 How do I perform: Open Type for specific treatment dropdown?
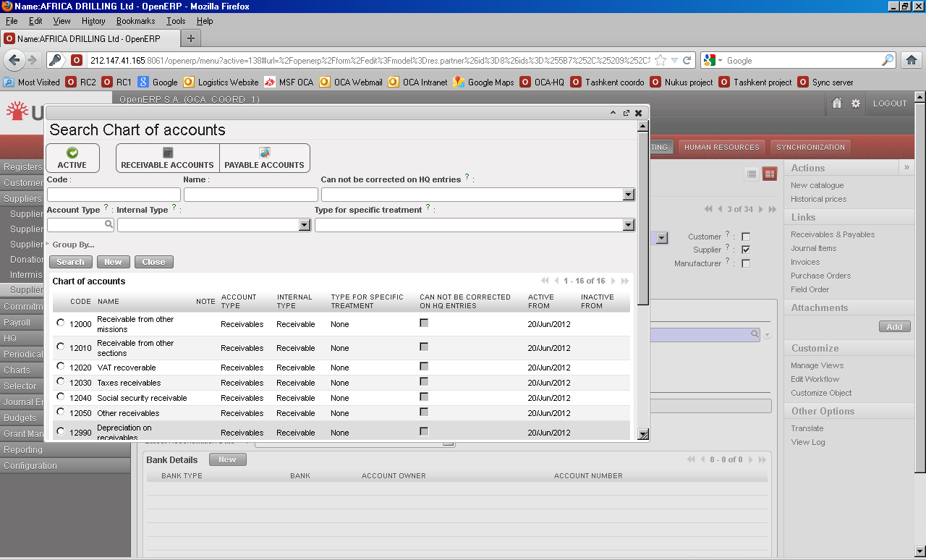pyautogui.click(x=628, y=226)
